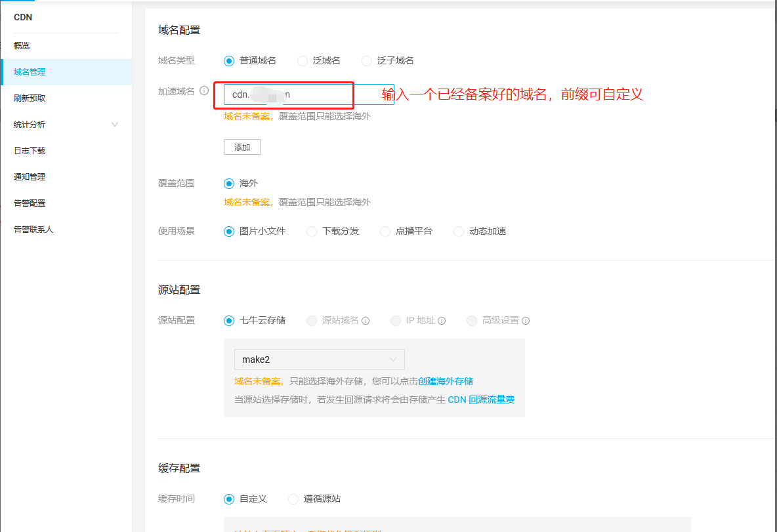Click the 添加 button

coord(241,147)
